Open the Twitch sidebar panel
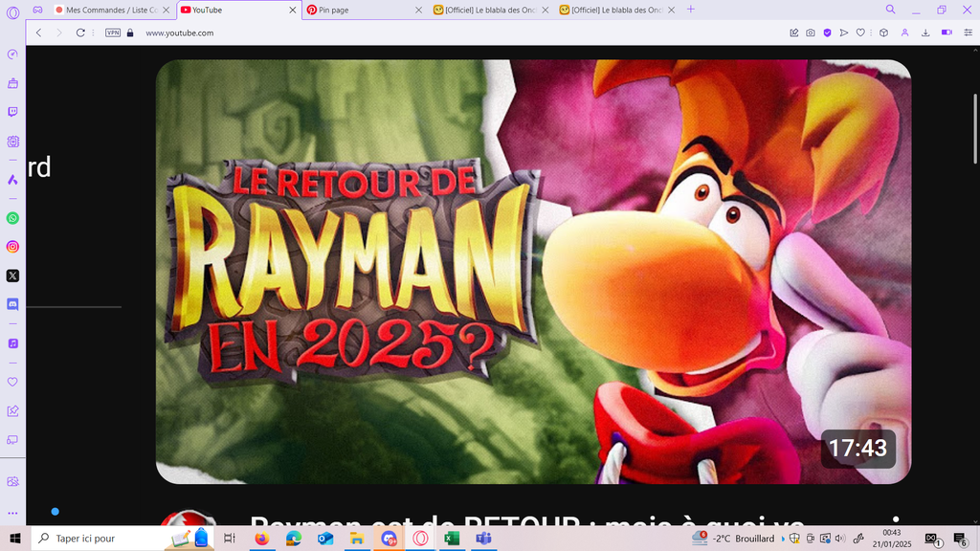980x551 pixels. [12, 112]
